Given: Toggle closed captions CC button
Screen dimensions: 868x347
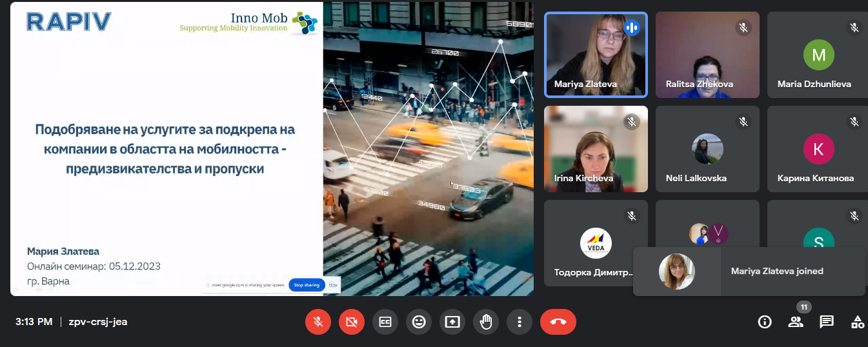Looking at the screenshot, I should 385,322.
